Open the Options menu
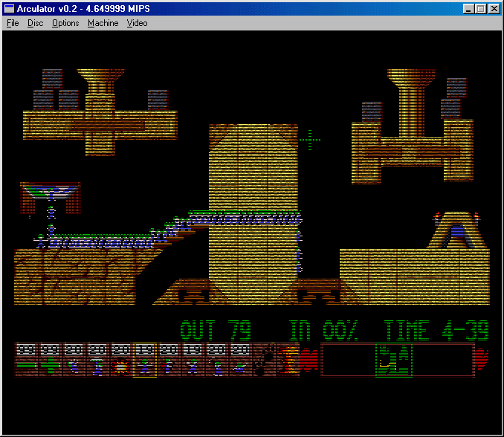The width and height of the screenshot is (504, 437). 65,23
